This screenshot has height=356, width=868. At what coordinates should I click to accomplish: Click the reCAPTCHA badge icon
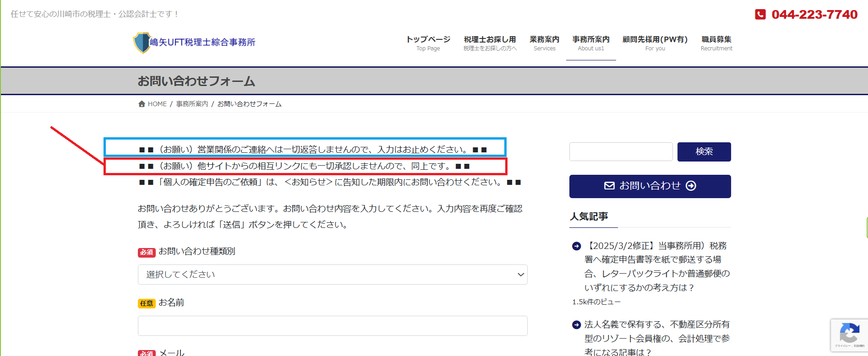tap(849, 334)
